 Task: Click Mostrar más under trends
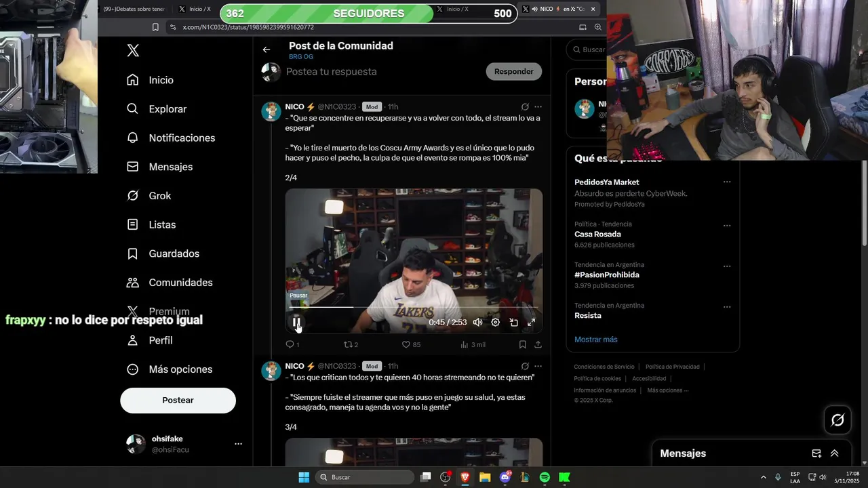[x=595, y=340]
